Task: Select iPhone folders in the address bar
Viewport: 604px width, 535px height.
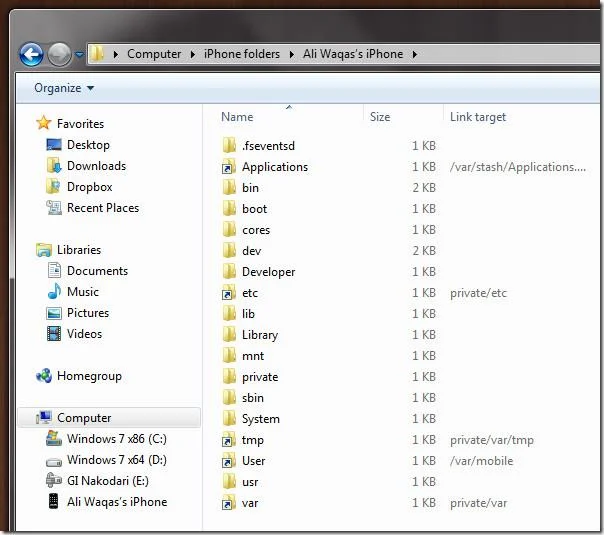Action: (242, 54)
